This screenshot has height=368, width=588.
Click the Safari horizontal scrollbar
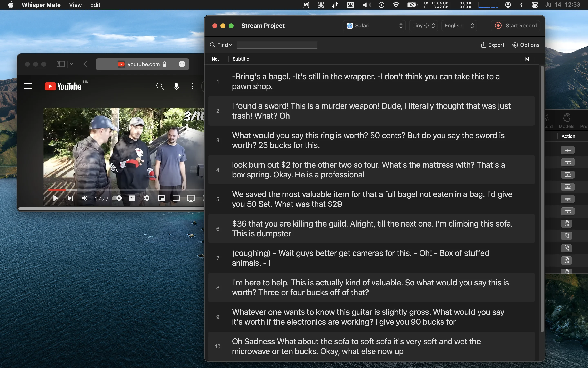111,209
